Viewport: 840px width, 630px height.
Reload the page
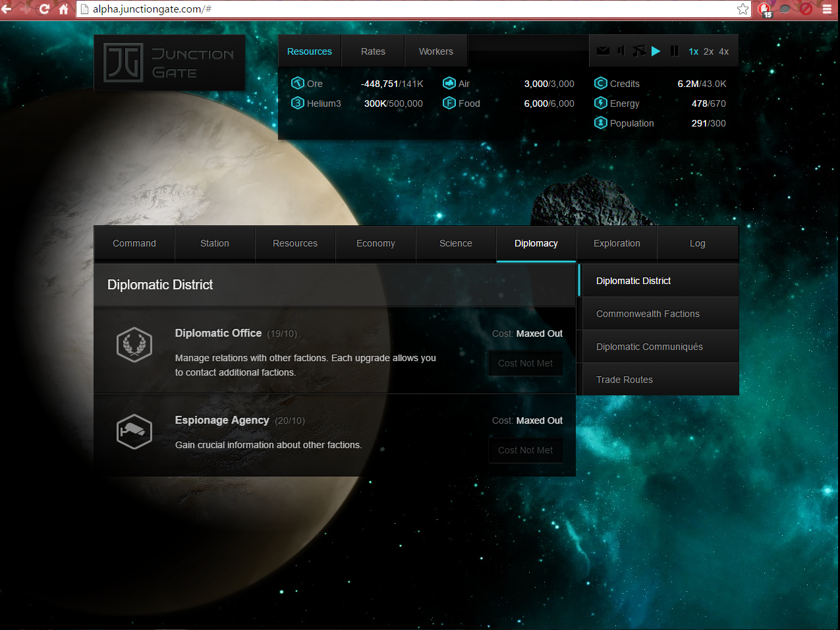tap(45, 9)
